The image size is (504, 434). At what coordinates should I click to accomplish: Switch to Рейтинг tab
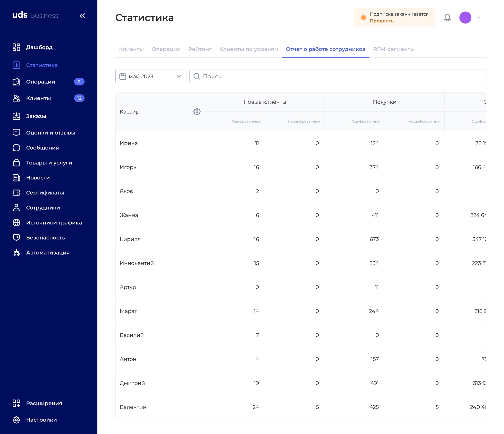(x=200, y=49)
